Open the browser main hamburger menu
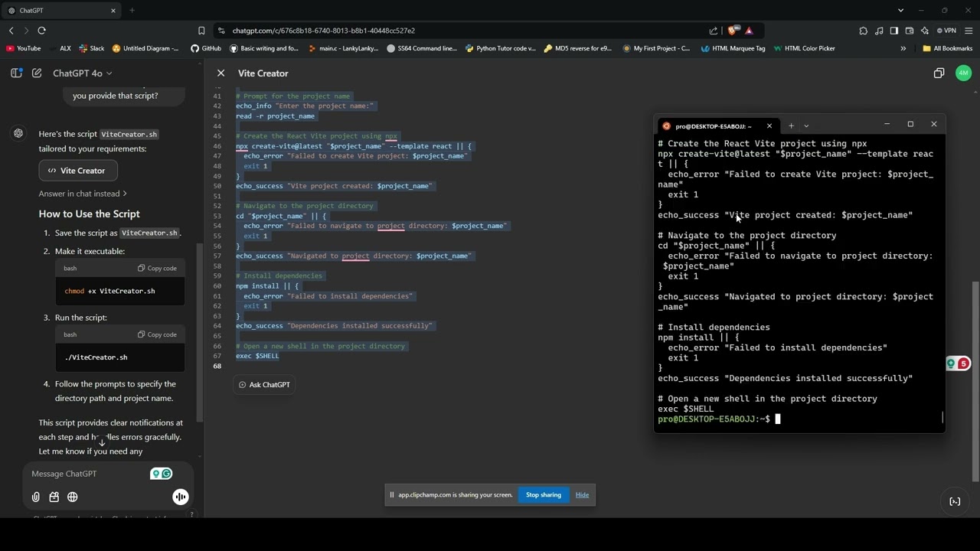The height and width of the screenshot is (551, 980). pos(969,31)
